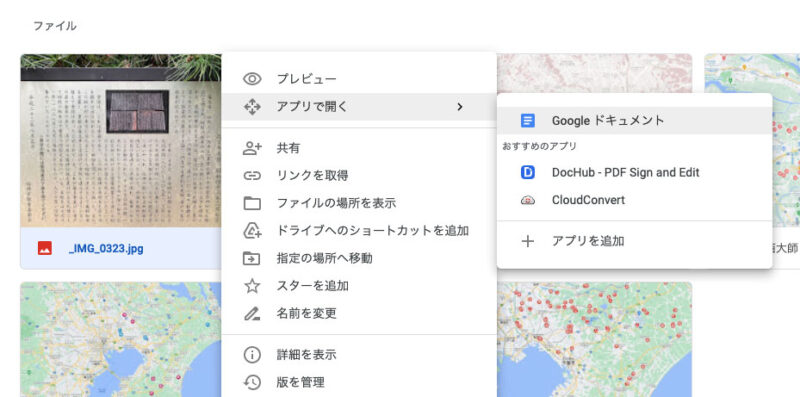Click the four-arrow icon beside アプリで開く

pyautogui.click(x=252, y=107)
